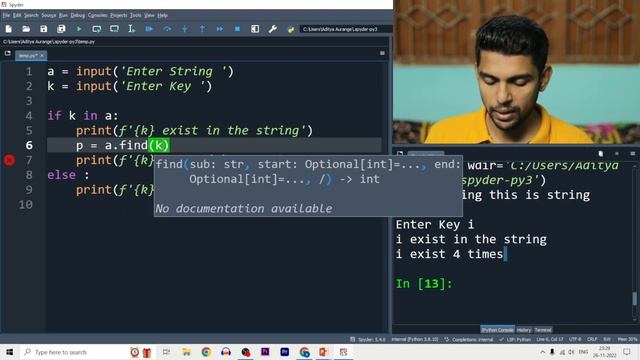
Task: Click the console clear/delete icon
Action: [601, 153]
